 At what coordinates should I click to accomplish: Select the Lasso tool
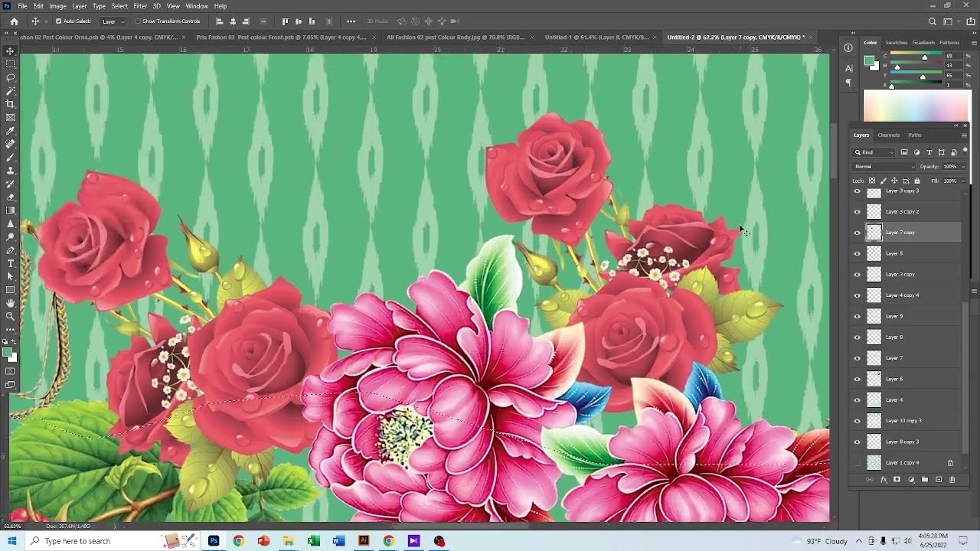point(10,77)
